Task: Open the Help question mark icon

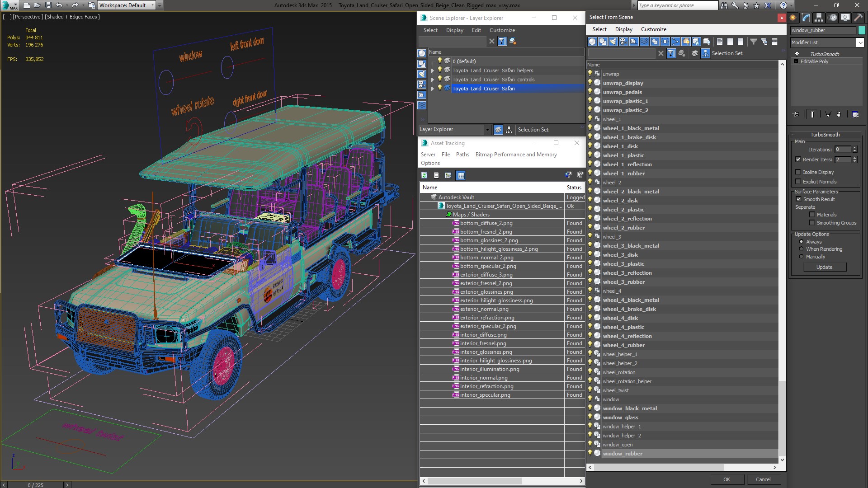Action: coord(783,5)
